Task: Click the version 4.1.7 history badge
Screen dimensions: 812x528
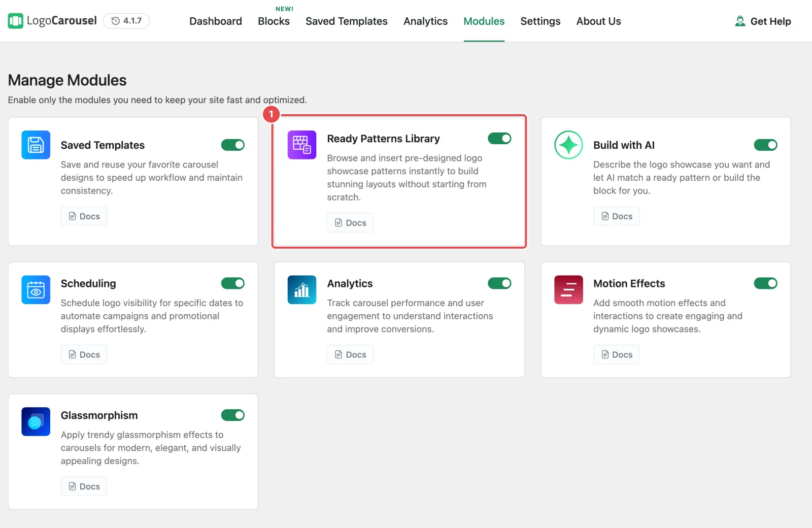Action: point(126,21)
